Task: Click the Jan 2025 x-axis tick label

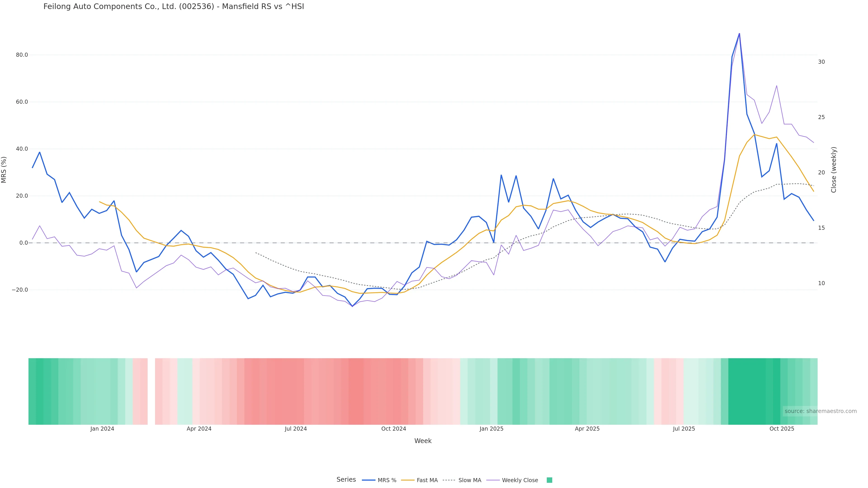Action: (x=491, y=429)
